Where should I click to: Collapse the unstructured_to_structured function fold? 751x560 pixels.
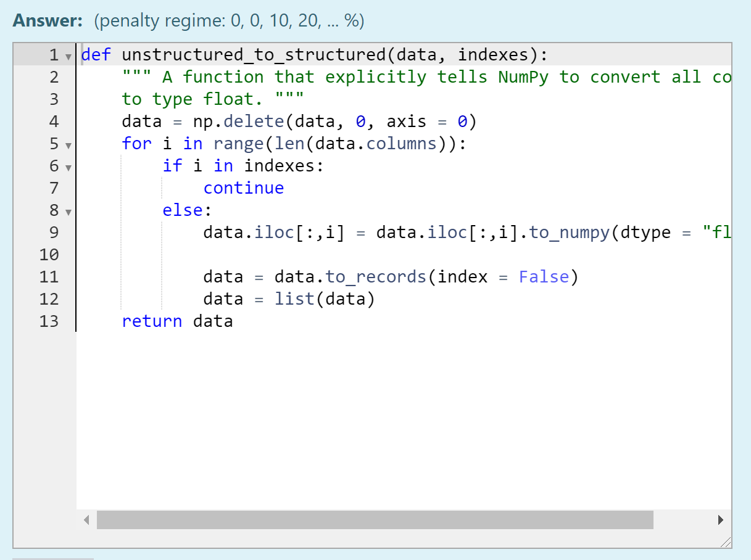[68, 56]
